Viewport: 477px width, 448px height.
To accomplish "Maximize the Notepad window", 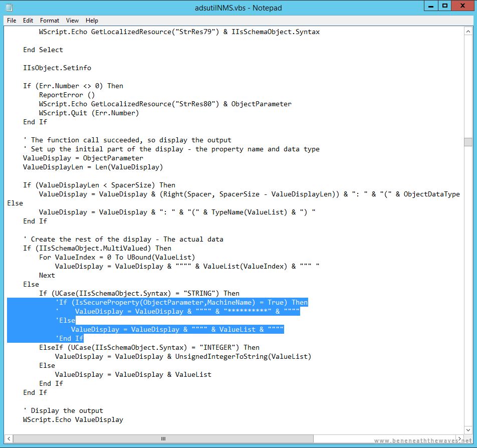I will pos(445,6).
